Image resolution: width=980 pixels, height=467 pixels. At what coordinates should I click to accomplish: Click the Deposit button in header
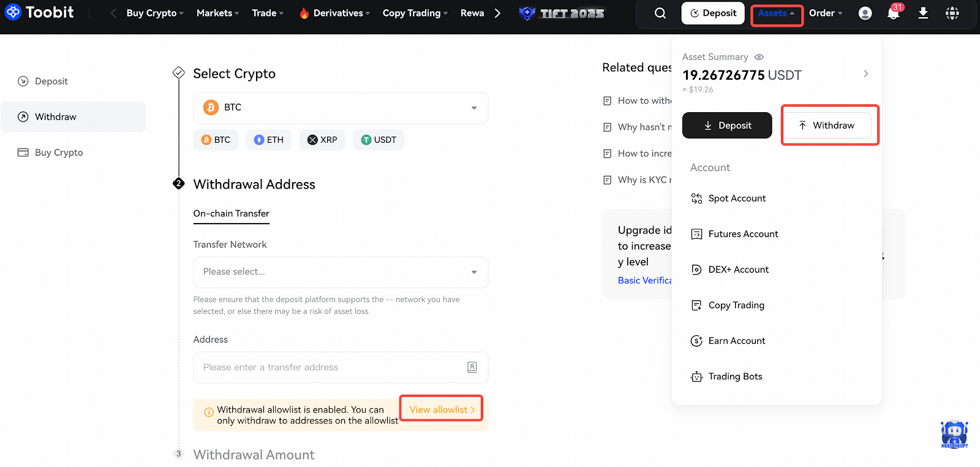pyautogui.click(x=713, y=13)
